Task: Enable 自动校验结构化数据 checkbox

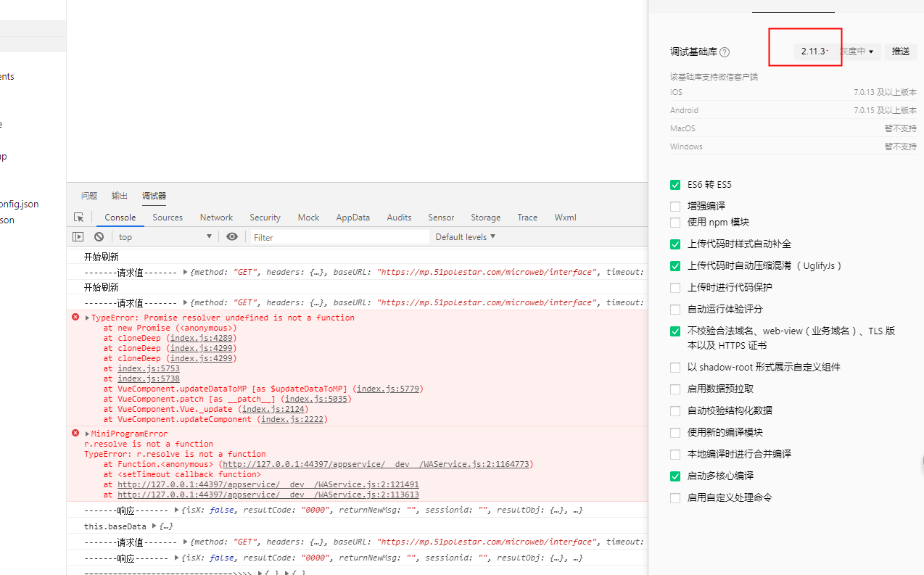Action: (675, 411)
